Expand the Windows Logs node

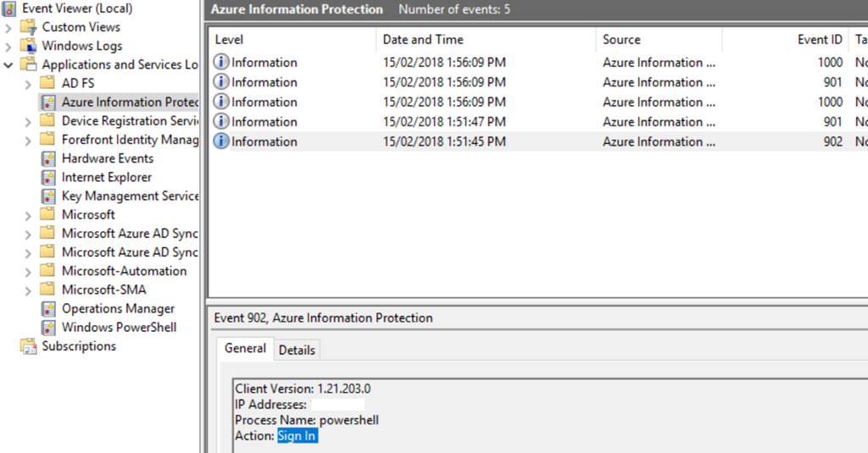(8, 46)
